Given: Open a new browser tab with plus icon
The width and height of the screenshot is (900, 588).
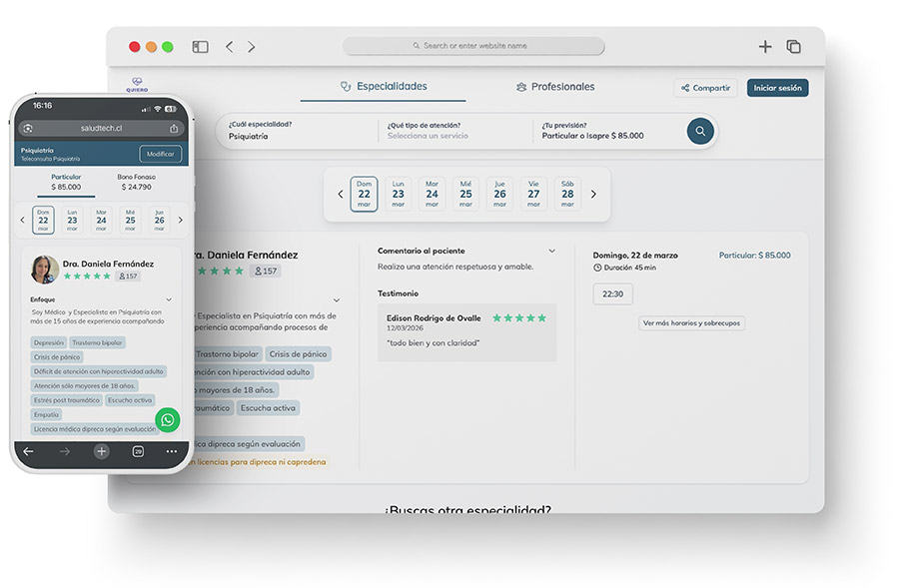Looking at the screenshot, I should pyautogui.click(x=765, y=47).
